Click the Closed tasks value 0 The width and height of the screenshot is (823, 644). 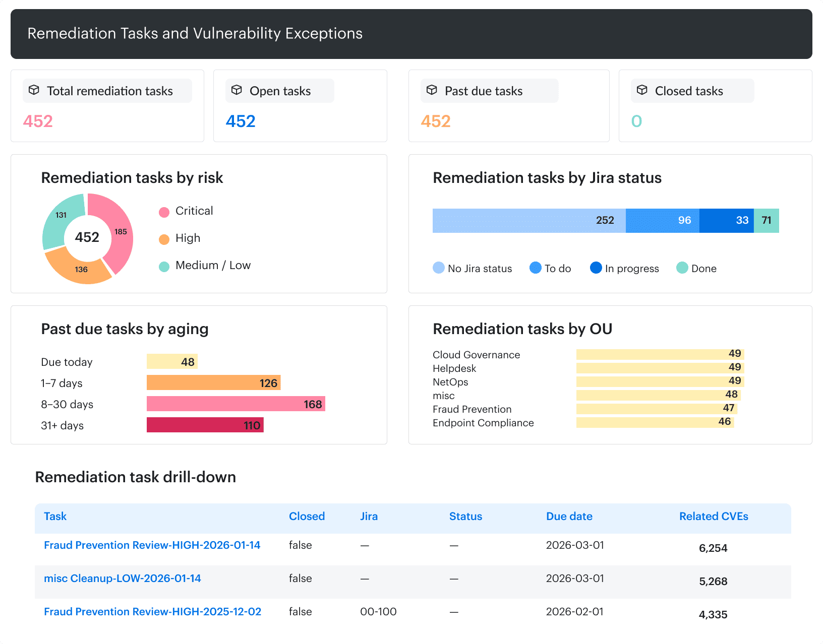(x=636, y=121)
